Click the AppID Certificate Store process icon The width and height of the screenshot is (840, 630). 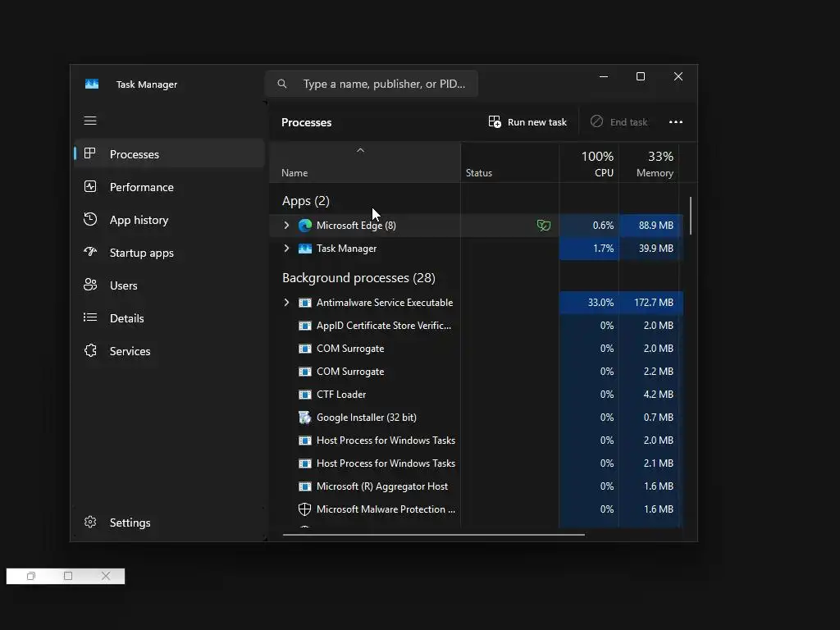[x=305, y=326]
